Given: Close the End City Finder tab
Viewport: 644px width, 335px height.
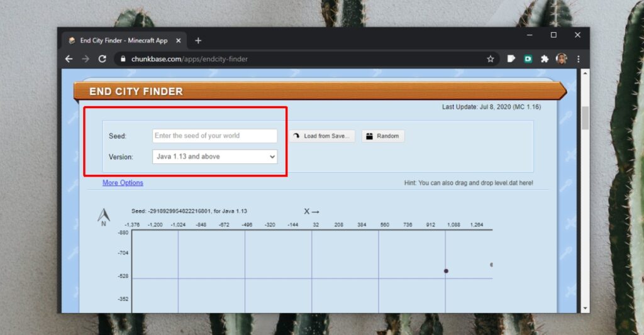Looking at the screenshot, I should click(178, 41).
